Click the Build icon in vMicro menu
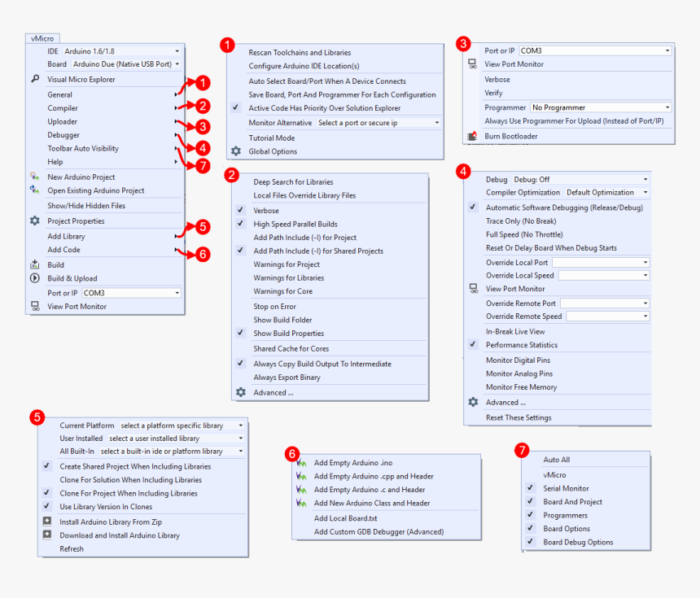700x598 pixels. click(x=35, y=264)
